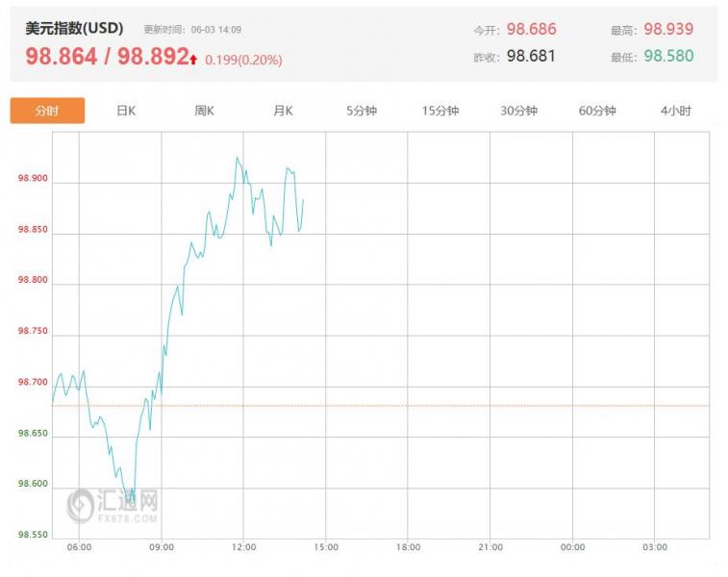Open the 60分钟 interval tab

point(597,111)
